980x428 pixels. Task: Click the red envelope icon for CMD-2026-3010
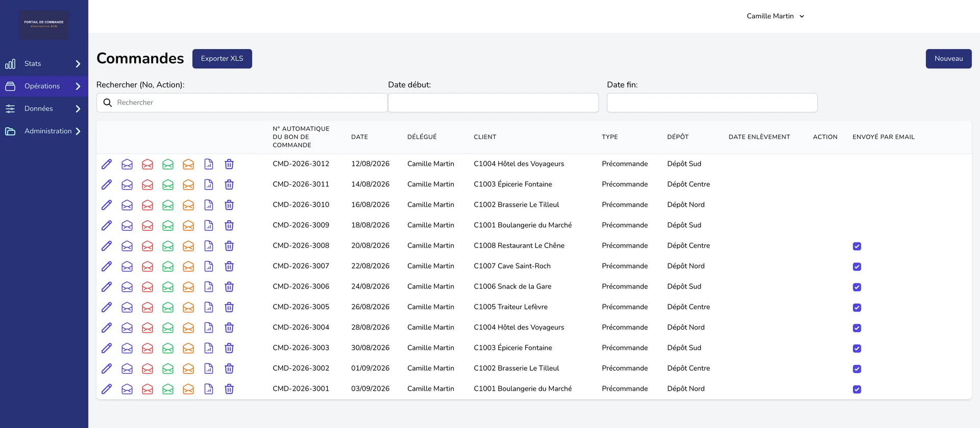point(148,205)
